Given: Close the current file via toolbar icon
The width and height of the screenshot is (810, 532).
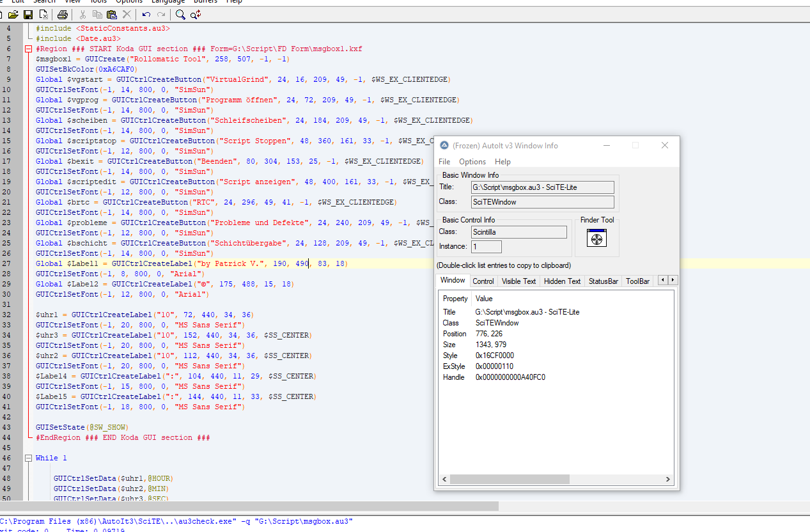Looking at the screenshot, I should coord(43,14).
